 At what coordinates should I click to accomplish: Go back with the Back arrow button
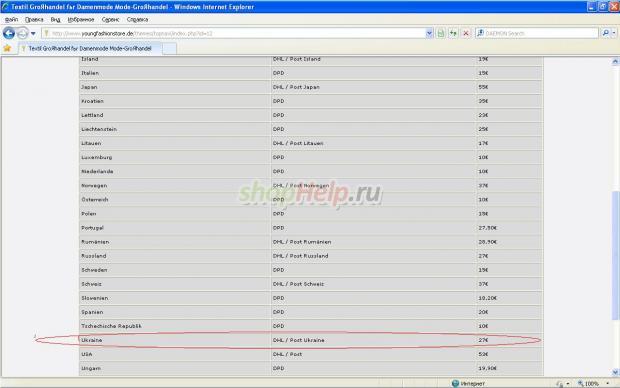9,33
